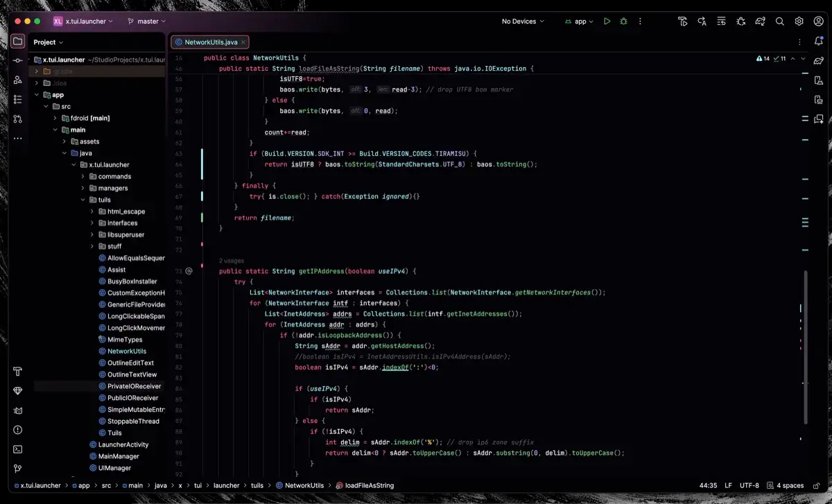Click the editor vertical scrollbar

806,347
